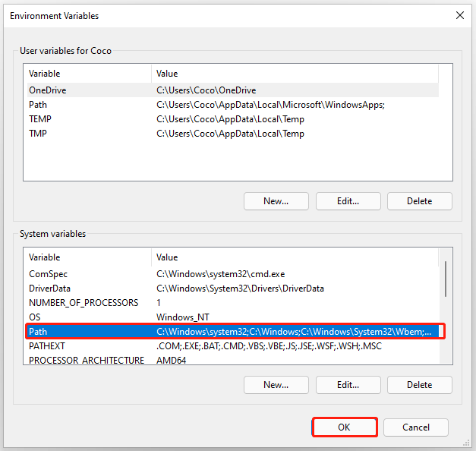Image resolution: width=476 pixels, height=451 pixels.
Task: Click the system variables list scrollbar thumb
Action: click(x=446, y=279)
